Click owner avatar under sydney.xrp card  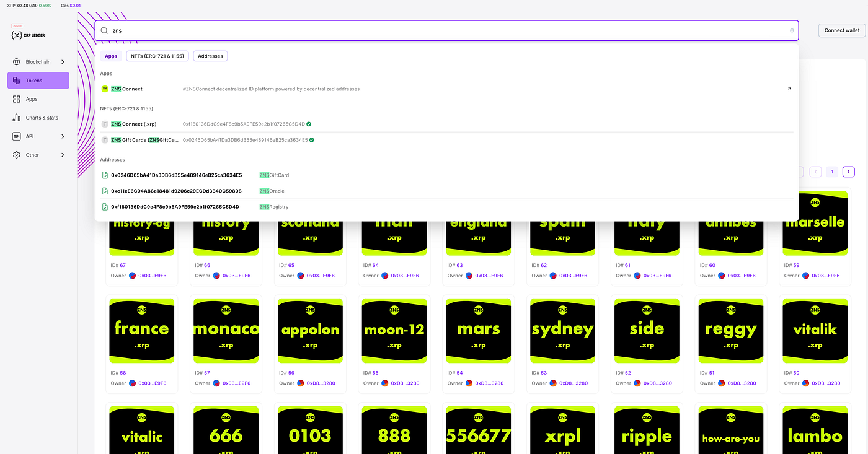[553, 383]
